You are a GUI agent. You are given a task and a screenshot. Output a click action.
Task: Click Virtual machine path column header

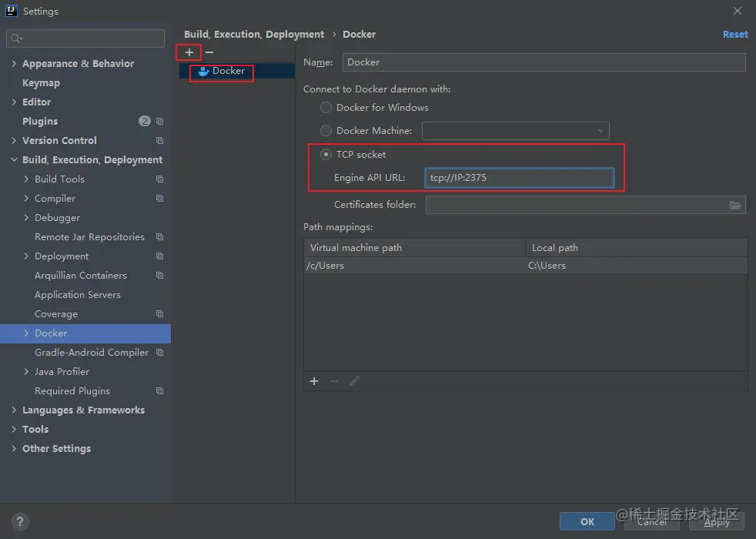click(x=415, y=248)
